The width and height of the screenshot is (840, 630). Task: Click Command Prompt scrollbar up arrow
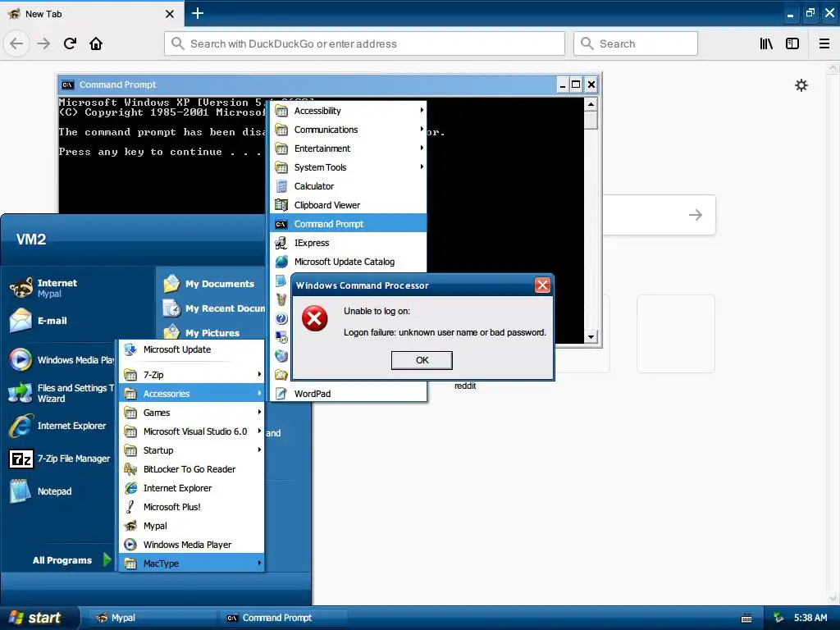pos(591,104)
